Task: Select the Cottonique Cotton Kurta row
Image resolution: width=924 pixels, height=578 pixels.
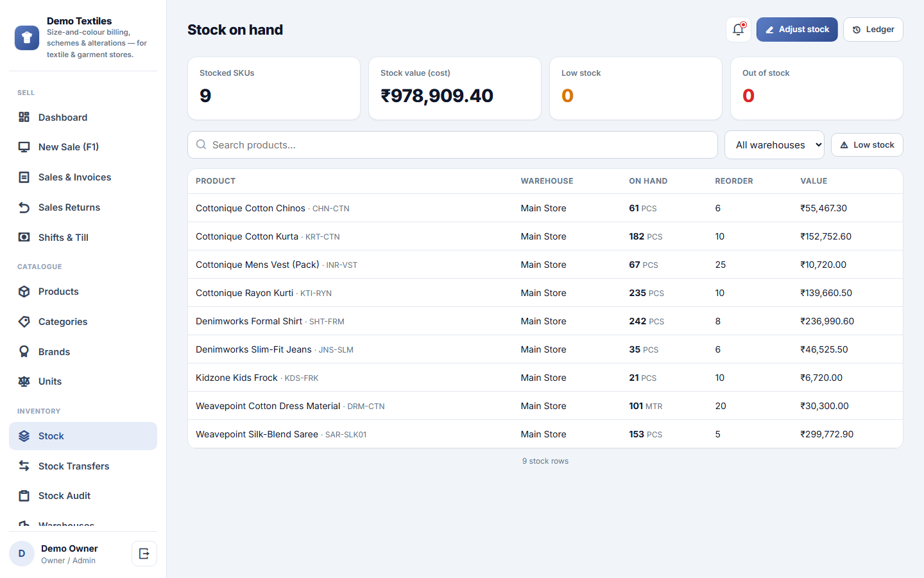Action: [545, 236]
